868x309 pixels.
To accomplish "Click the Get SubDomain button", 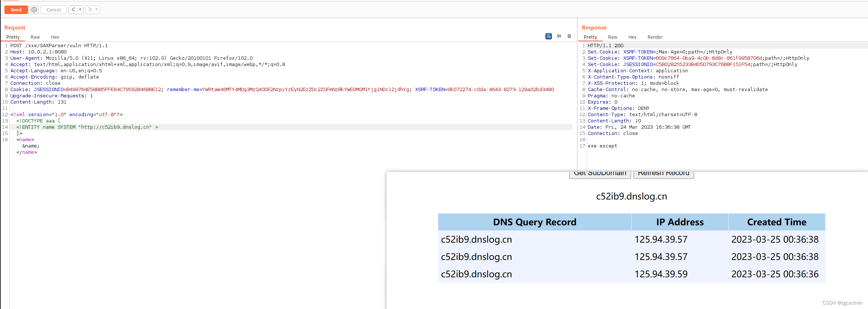I will pos(600,174).
